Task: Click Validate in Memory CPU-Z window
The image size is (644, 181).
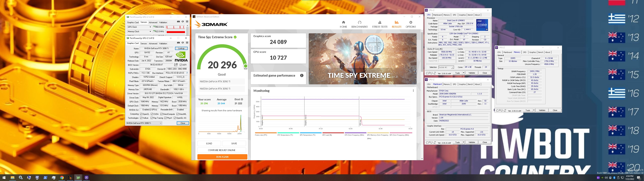Action: click(542, 110)
